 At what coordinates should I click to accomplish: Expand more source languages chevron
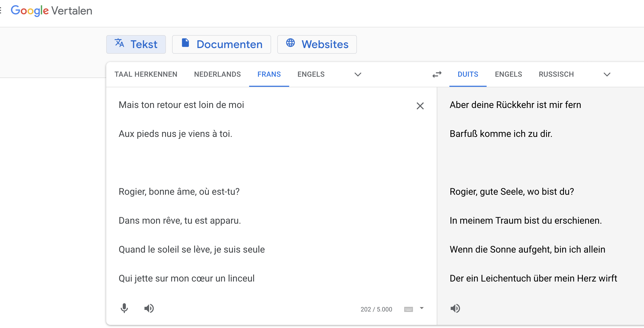point(358,74)
